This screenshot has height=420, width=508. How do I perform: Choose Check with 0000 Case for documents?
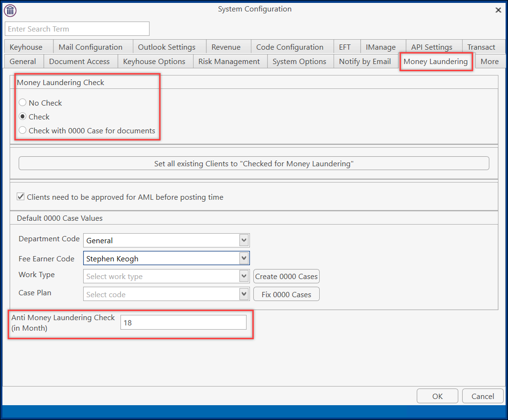coord(22,130)
